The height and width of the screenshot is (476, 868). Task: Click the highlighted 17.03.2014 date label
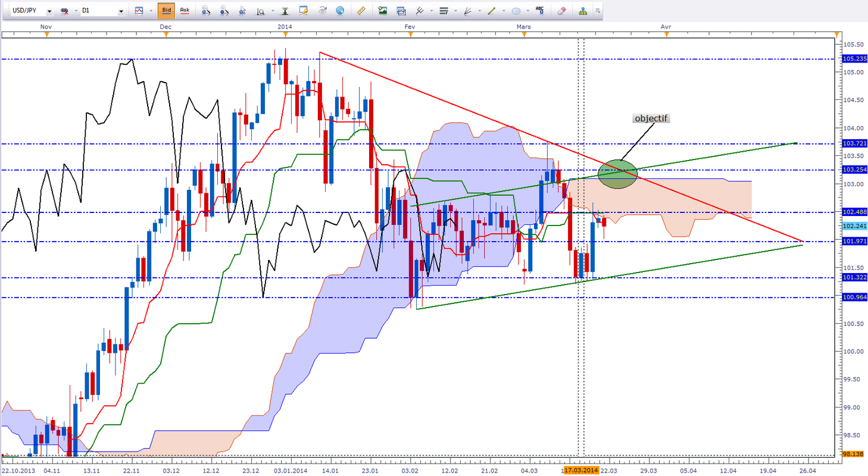[582, 470]
